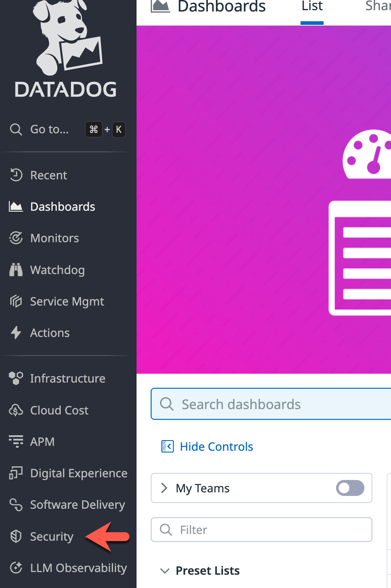Screen dimensions: 391x588
Task: Click the Infrastructure hexagons icon
Action: pyautogui.click(x=16, y=379)
